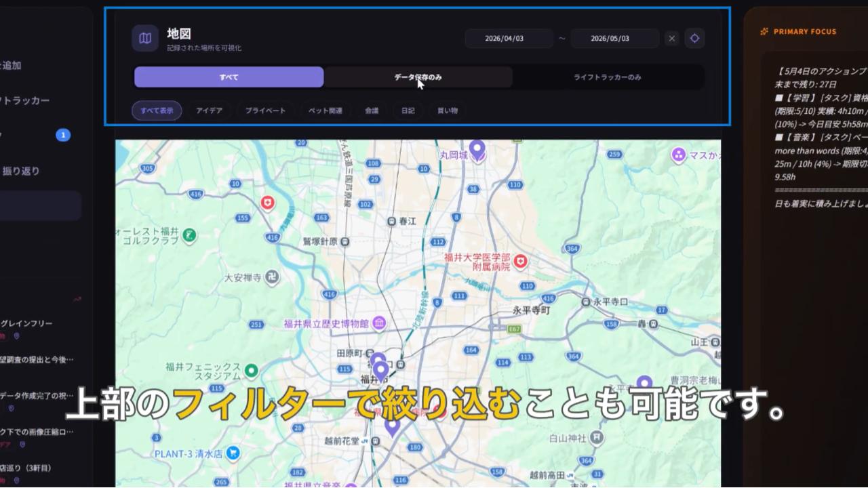Switch filter to ライフトラッカーのみ
The height and width of the screenshot is (488, 868).
pyautogui.click(x=608, y=77)
